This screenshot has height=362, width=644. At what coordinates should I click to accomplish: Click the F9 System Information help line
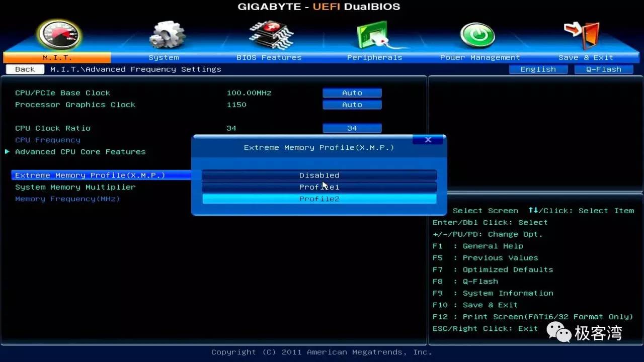click(493, 293)
